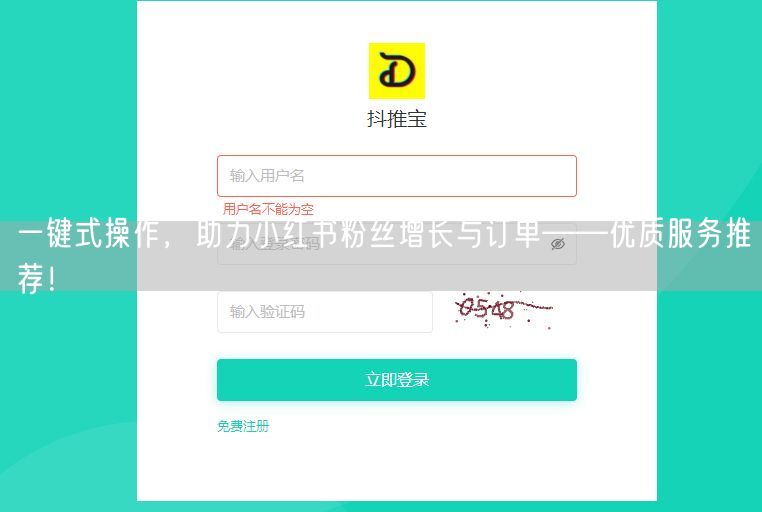
Task: Submit with the 立即登录 button
Action: point(397,380)
